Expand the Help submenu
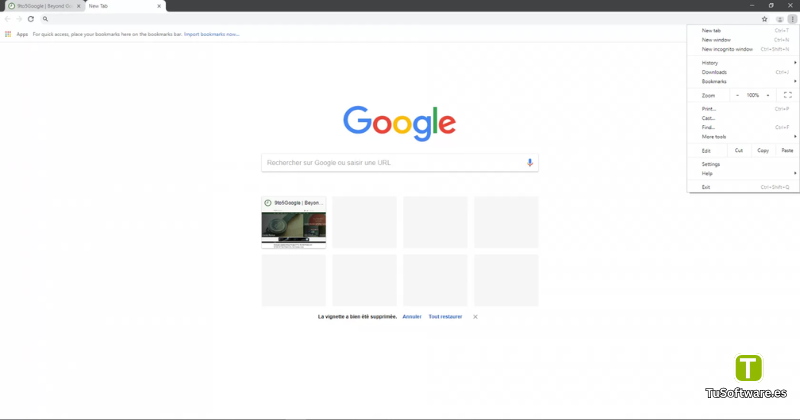Screen dimensions: 800x420 (743, 173)
